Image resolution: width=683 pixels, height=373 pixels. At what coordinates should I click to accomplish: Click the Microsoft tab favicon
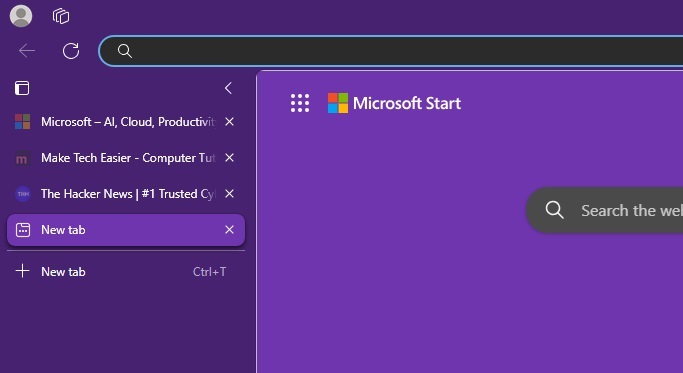23,122
